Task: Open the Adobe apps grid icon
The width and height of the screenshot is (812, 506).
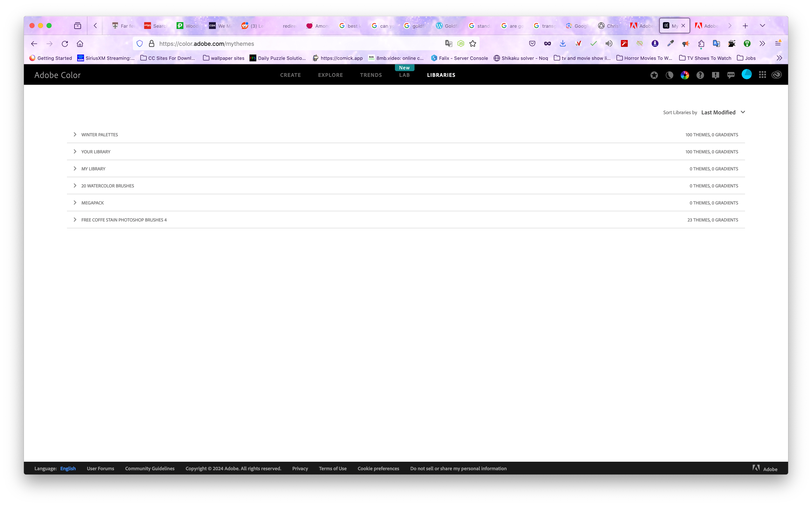Action: coord(762,75)
